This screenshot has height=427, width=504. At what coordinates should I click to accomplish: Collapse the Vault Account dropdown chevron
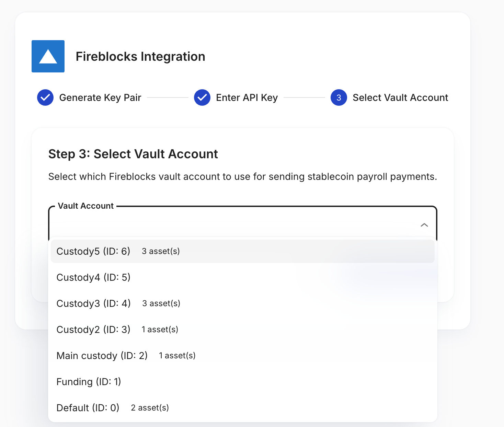point(424,225)
